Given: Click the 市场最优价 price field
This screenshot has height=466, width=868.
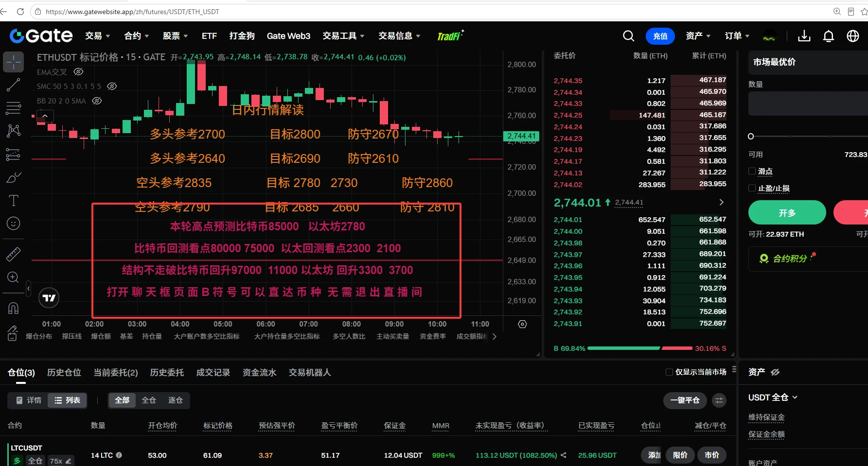Looking at the screenshot, I should click(x=808, y=62).
